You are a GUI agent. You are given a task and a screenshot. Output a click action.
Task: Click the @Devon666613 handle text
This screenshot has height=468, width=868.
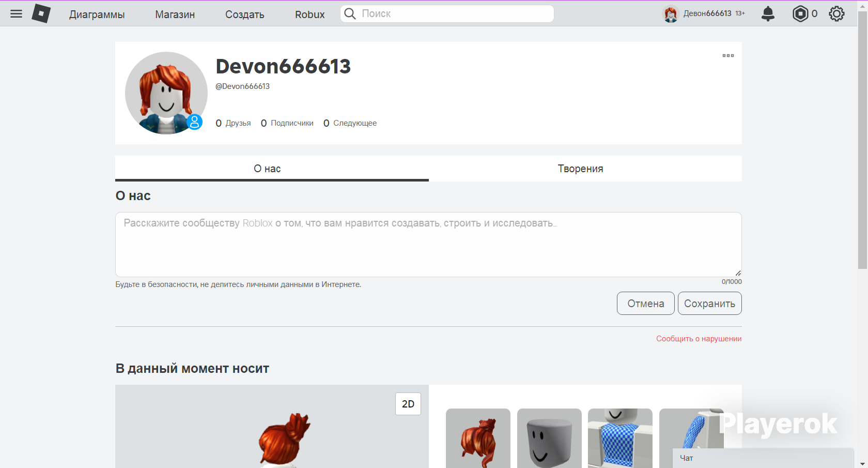(x=242, y=86)
